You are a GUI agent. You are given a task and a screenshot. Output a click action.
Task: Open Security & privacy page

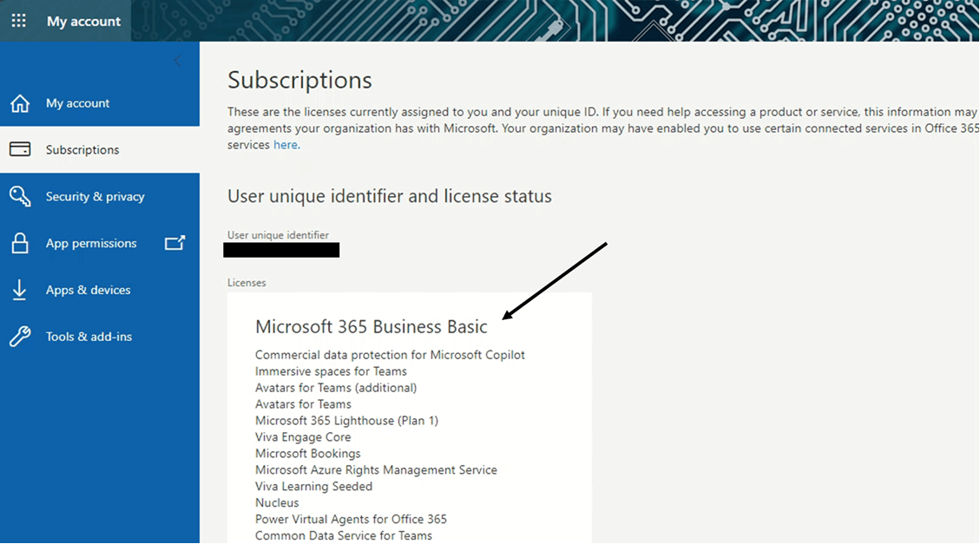point(95,196)
